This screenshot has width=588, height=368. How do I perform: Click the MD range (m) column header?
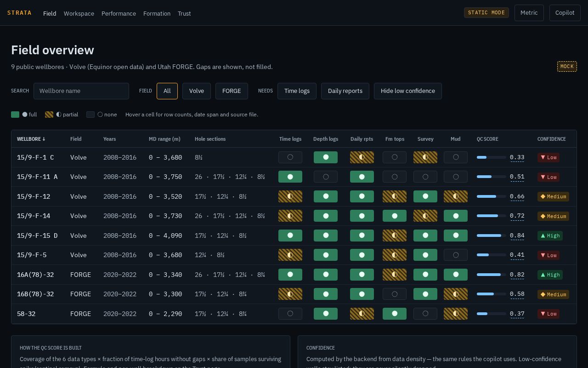[x=164, y=139]
